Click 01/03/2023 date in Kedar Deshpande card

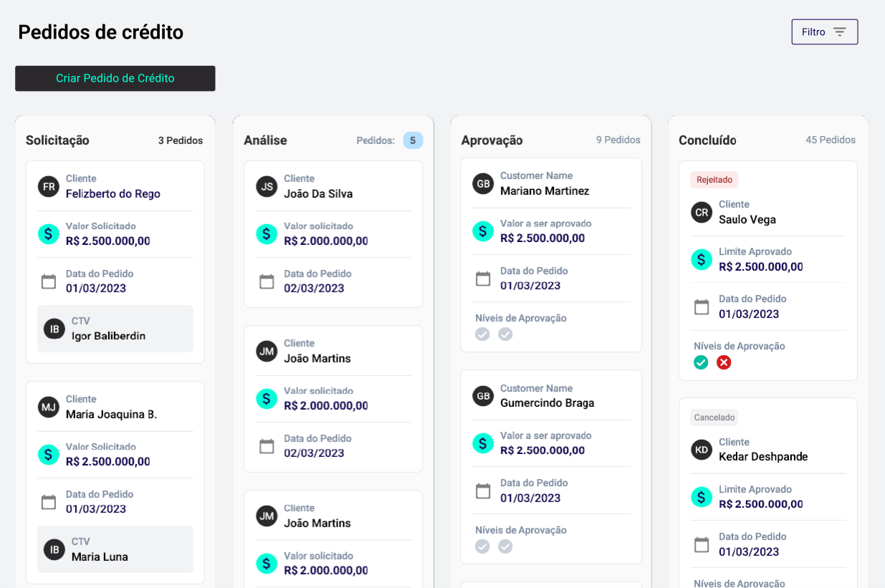[749, 552]
